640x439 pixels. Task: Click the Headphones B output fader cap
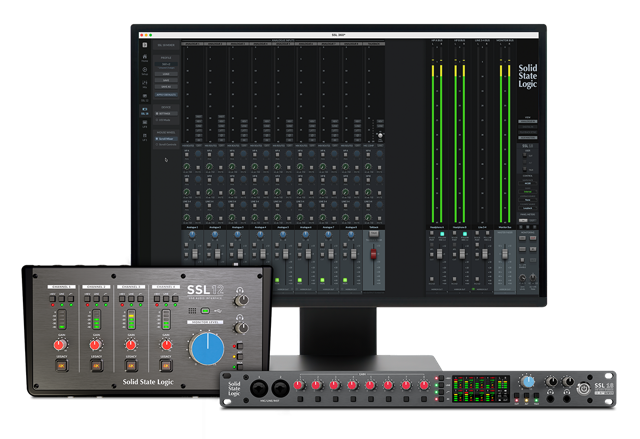(x=462, y=254)
